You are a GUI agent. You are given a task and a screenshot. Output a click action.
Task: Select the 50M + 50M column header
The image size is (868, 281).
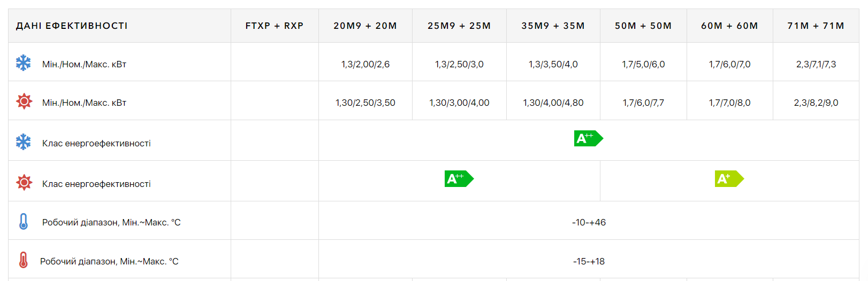[x=643, y=26]
